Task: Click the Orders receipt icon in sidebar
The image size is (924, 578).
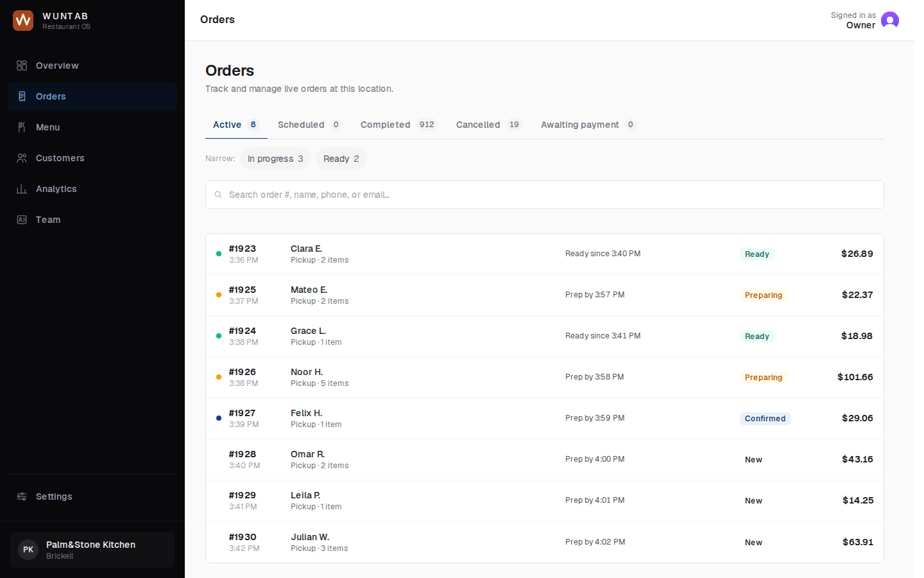Action: click(22, 96)
